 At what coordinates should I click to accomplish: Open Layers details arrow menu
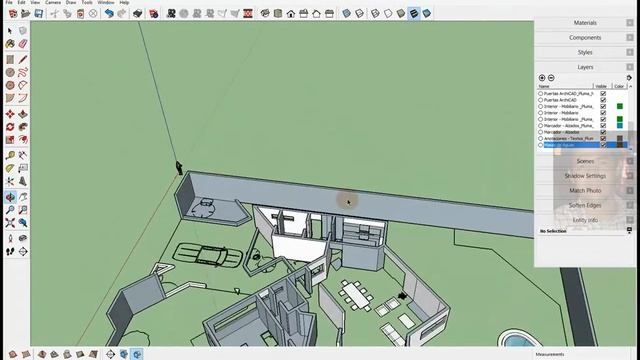point(629,78)
